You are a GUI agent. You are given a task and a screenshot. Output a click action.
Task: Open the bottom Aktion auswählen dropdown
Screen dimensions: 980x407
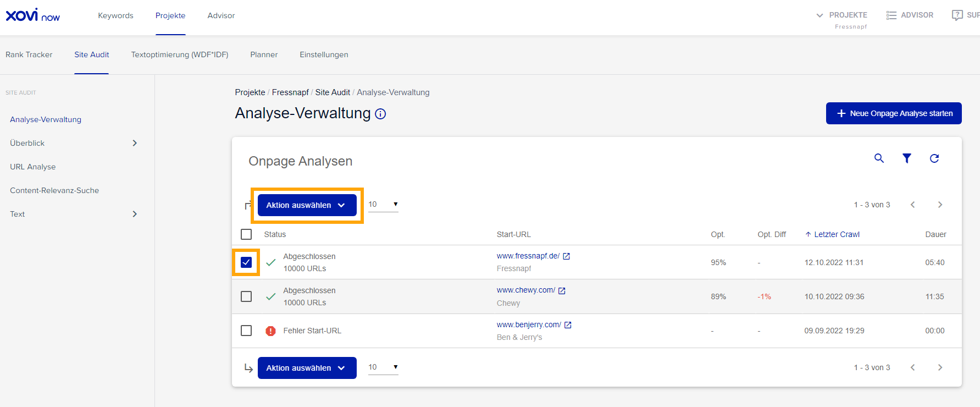click(307, 368)
